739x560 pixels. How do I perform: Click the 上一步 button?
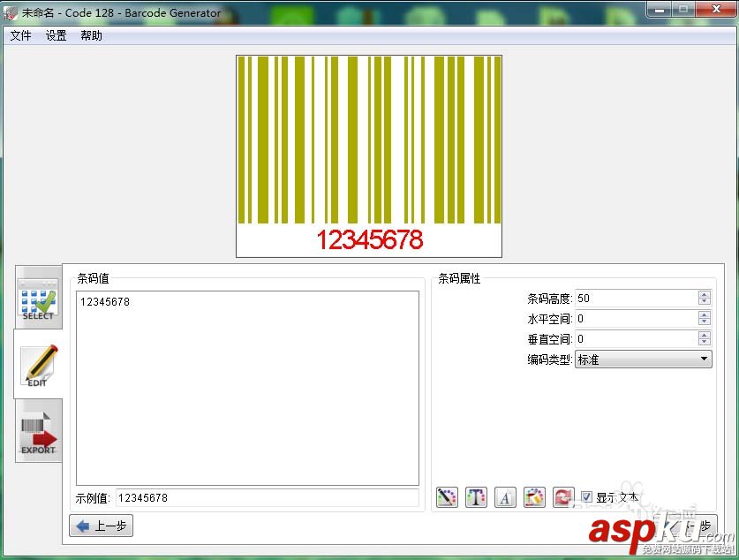pos(101,526)
